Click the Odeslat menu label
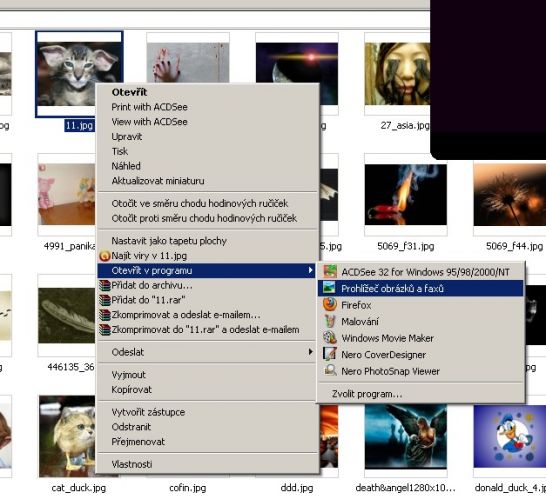 pos(127,352)
